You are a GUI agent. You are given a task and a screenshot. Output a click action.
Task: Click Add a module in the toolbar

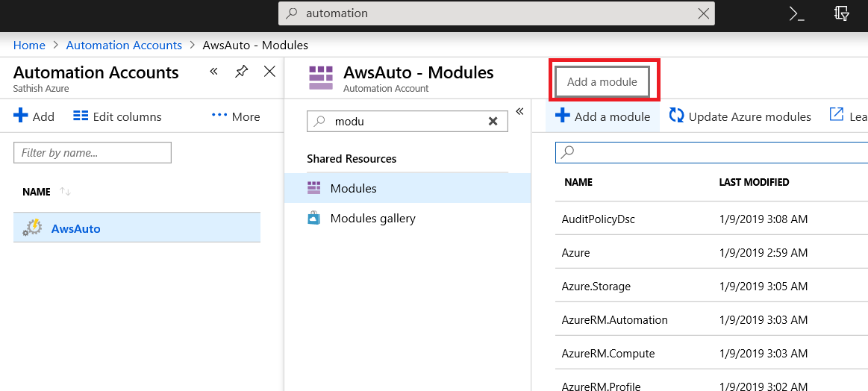[603, 116]
